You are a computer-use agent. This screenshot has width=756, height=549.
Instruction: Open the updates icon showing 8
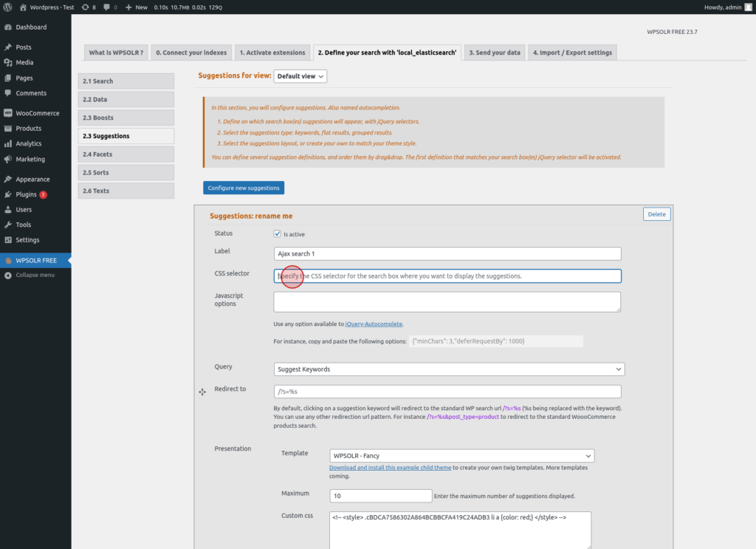[86, 7]
